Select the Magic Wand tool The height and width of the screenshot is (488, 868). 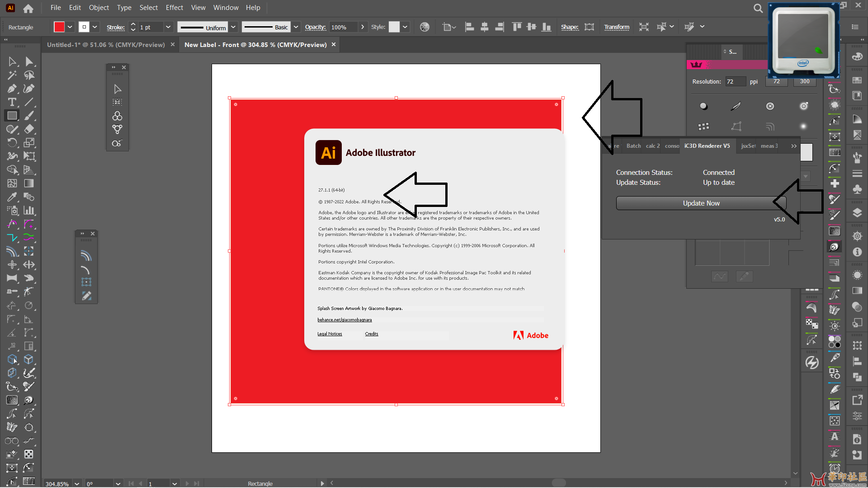[x=12, y=75]
